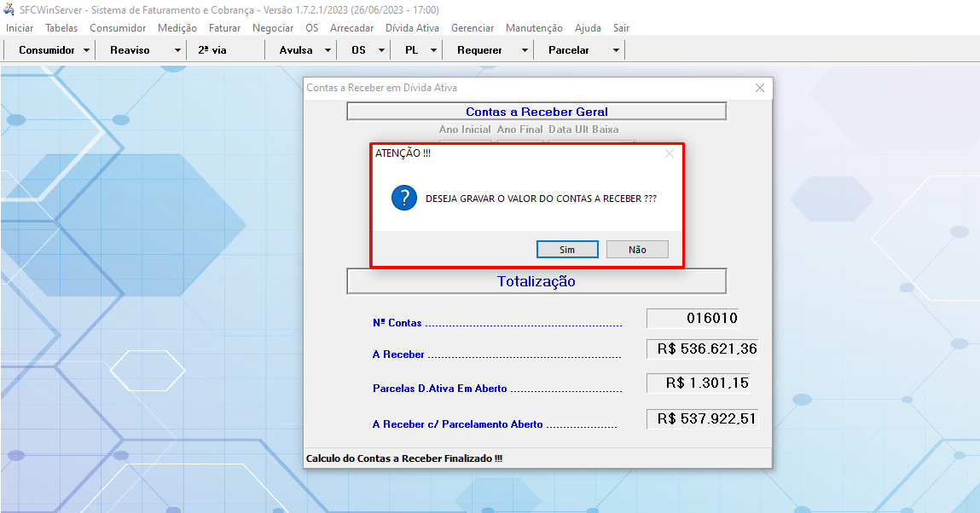Click the Totalização header bar
This screenshot has width=980, height=513.
[x=536, y=281]
